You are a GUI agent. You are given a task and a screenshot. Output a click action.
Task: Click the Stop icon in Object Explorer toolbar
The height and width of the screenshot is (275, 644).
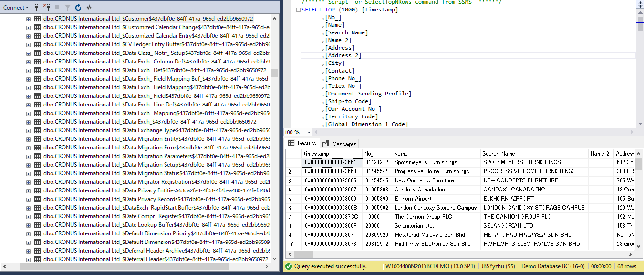pyautogui.click(x=57, y=7)
